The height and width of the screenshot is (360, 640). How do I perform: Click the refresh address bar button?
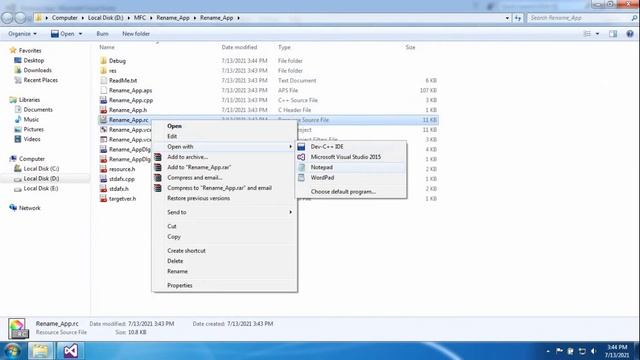click(x=518, y=18)
